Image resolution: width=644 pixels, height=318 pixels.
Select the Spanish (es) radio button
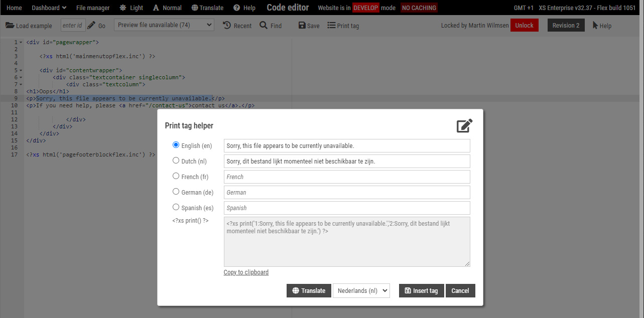tap(176, 207)
